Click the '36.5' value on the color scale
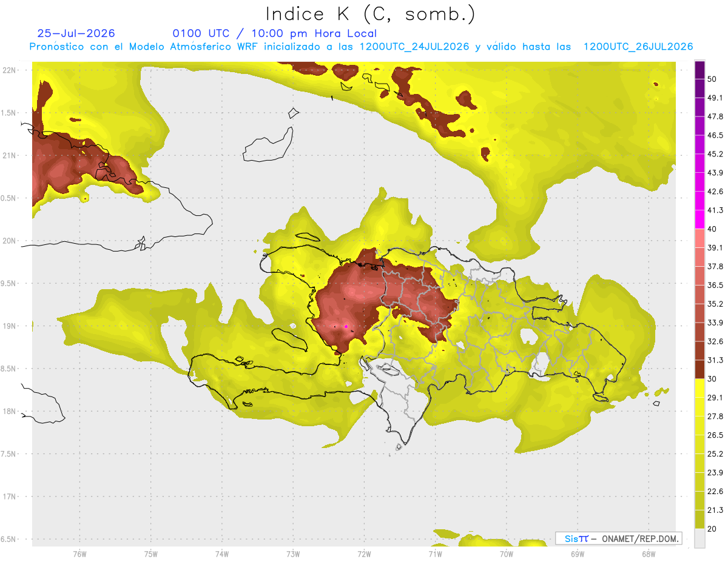The height and width of the screenshot is (562, 728). pyautogui.click(x=715, y=285)
